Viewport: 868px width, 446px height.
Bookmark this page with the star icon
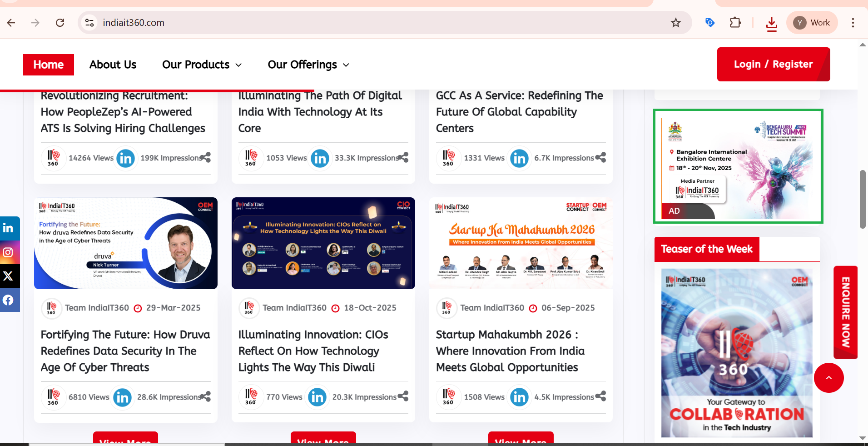(x=676, y=23)
